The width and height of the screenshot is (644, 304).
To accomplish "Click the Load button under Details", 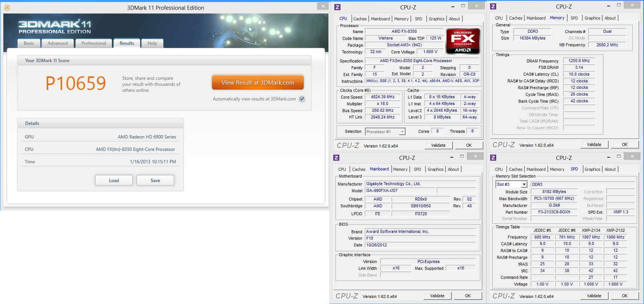I will point(114,181).
